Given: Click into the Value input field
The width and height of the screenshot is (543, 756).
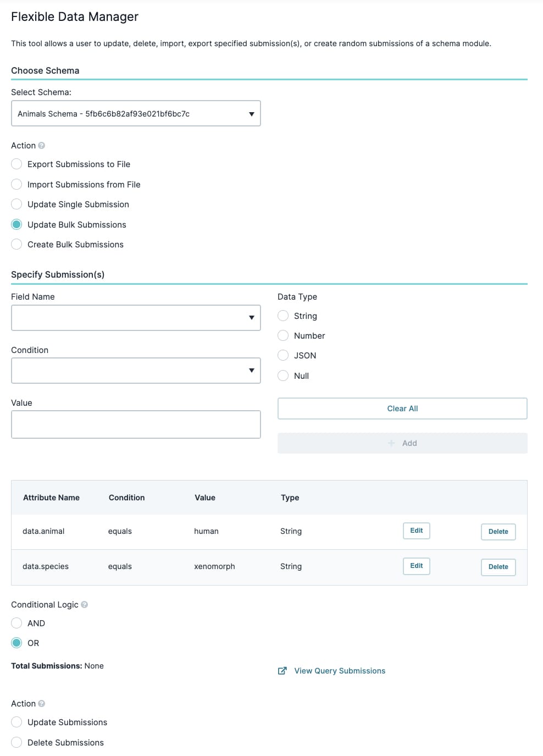Looking at the screenshot, I should point(136,424).
